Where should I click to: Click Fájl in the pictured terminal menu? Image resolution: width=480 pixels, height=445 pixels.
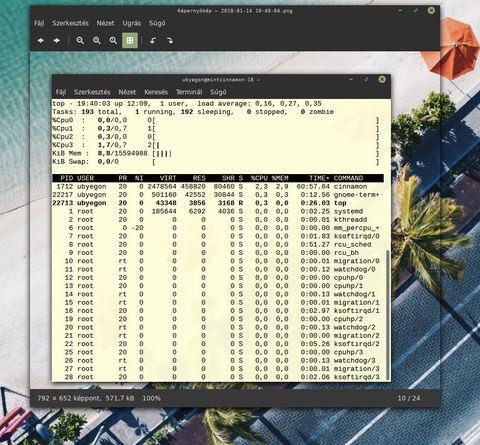pos(61,92)
